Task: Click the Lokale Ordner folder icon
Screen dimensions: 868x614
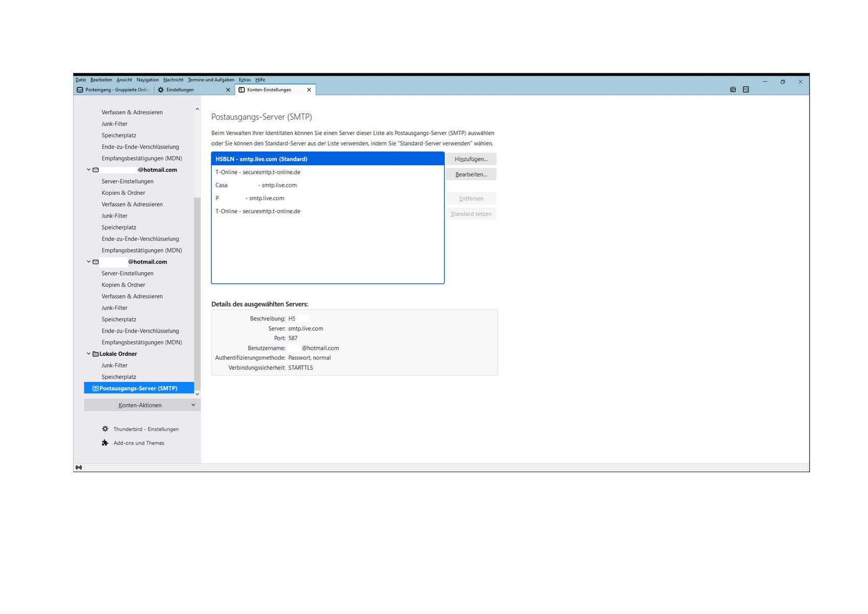Action: click(x=95, y=354)
